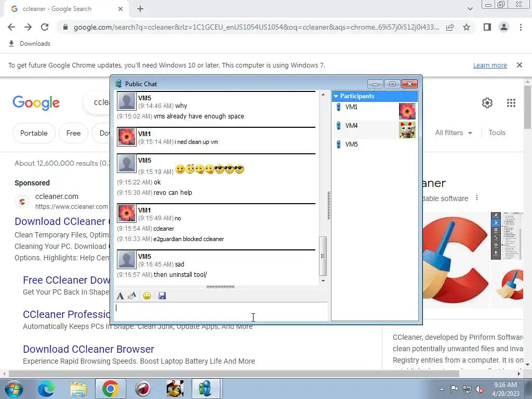
Task: Dismiss the Windows 7 update notice
Action: tap(520, 65)
